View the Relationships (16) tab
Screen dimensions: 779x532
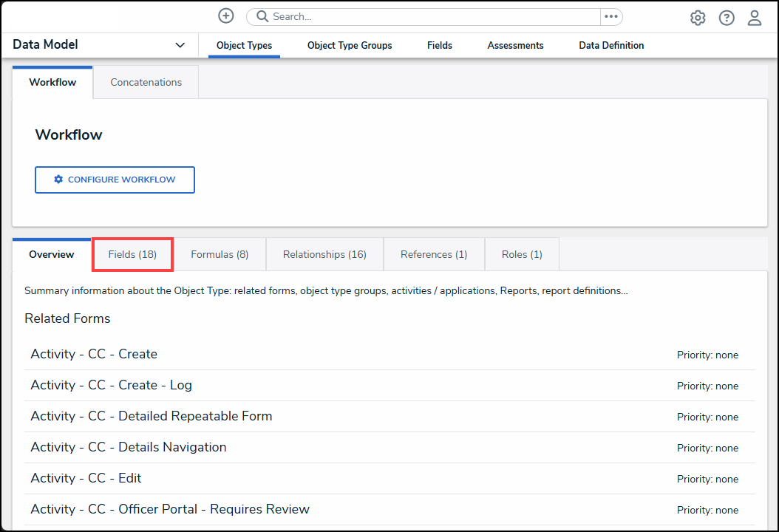(x=324, y=254)
